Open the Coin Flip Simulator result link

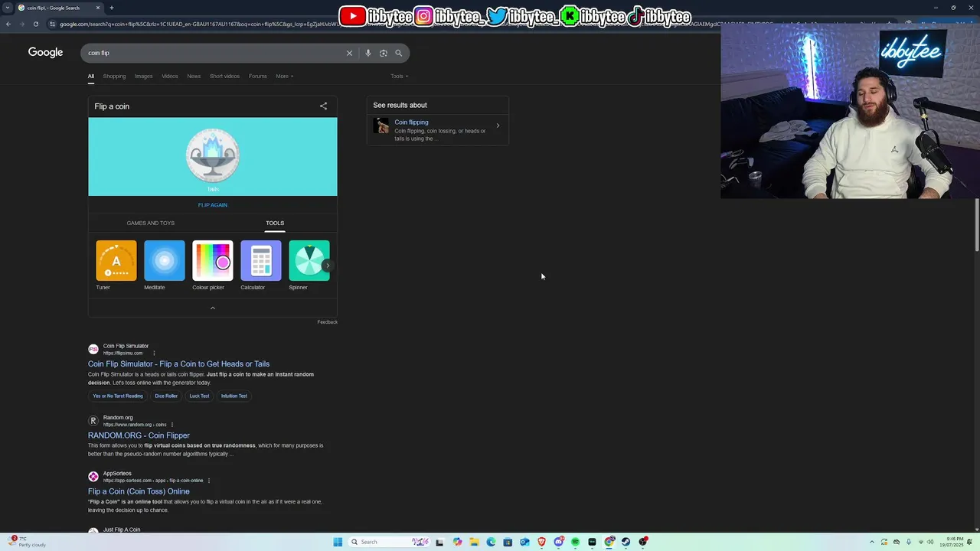coord(178,364)
